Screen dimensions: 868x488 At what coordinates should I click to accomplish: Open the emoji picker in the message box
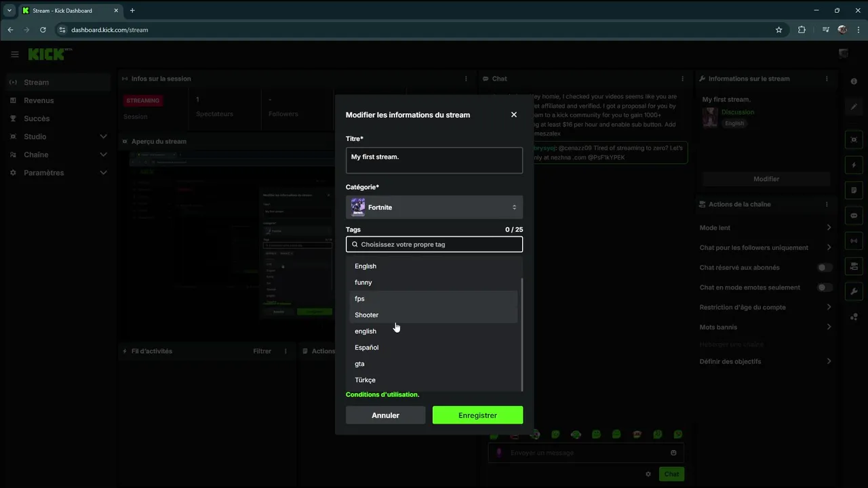coord(673,453)
